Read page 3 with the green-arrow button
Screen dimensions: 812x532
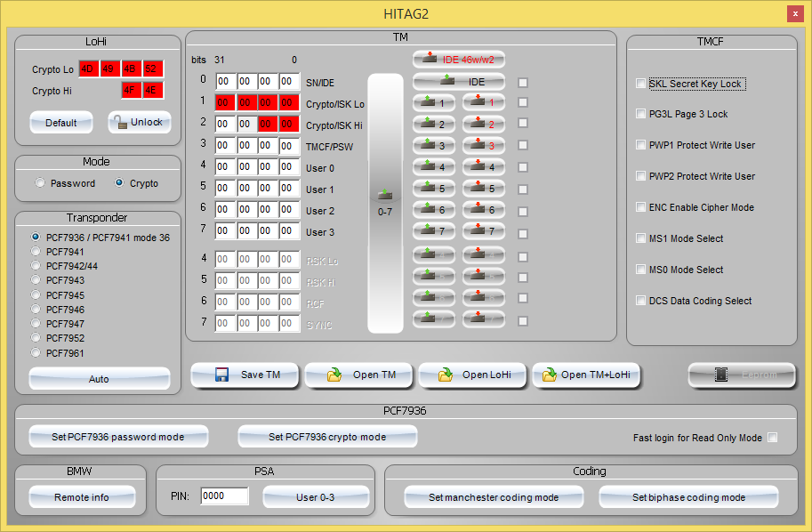point(434,146)
